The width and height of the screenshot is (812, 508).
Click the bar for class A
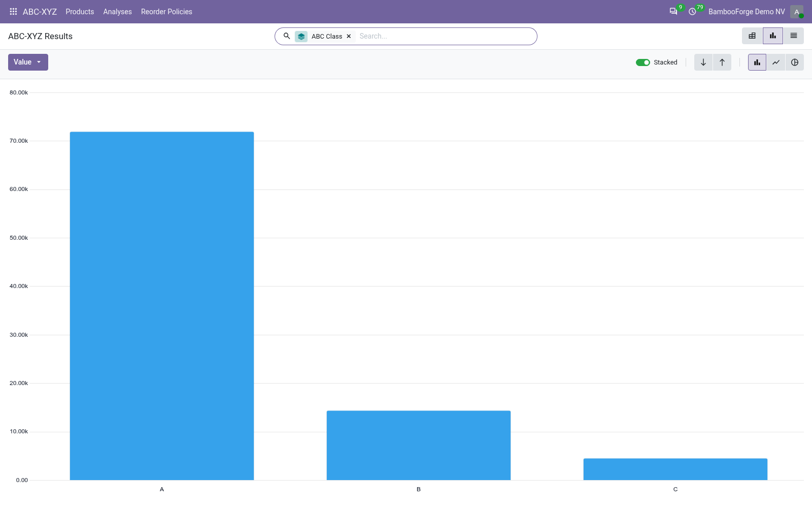[162, 306]
